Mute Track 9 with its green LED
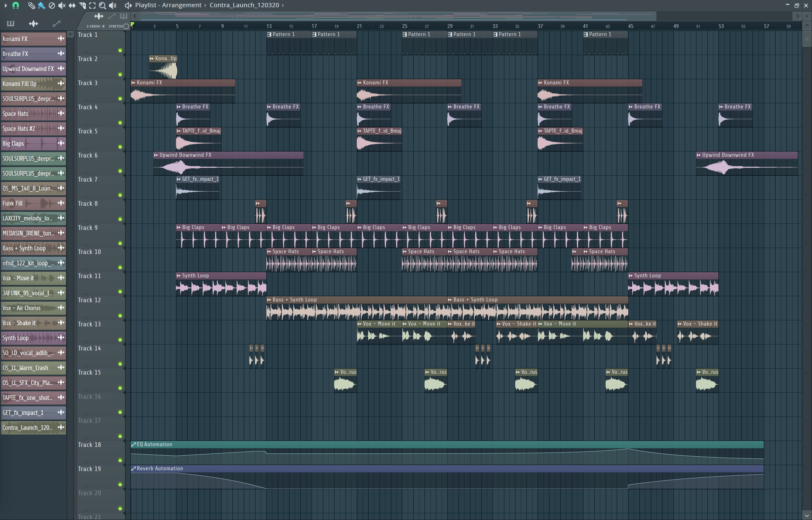 point(120,243)
